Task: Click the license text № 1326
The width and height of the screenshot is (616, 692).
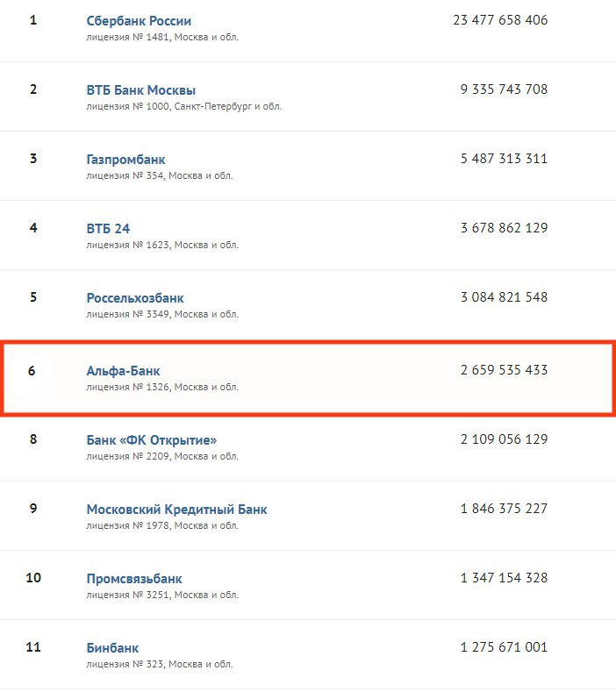Action: pyautogui.click(x=162, y=387)
